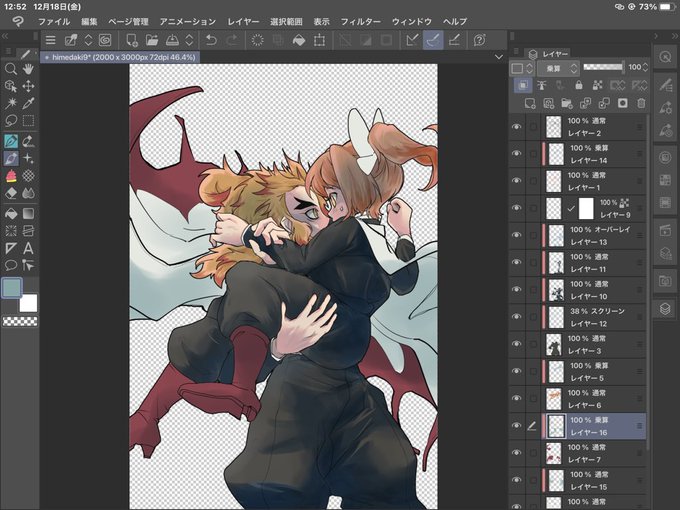The width and height of the screenshot is (680, 510).
Task: Hide layer レイヤー 14 with eye icon
Action: click(x=516, y=154)
